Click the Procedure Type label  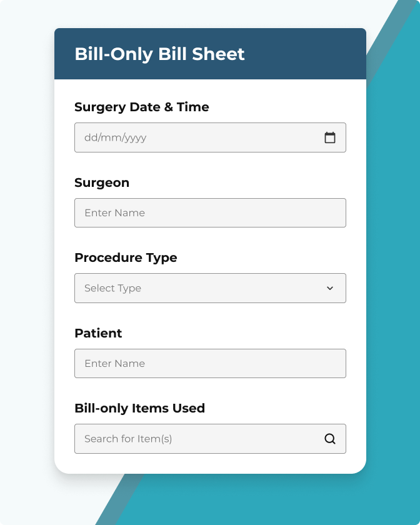[126, 257]
